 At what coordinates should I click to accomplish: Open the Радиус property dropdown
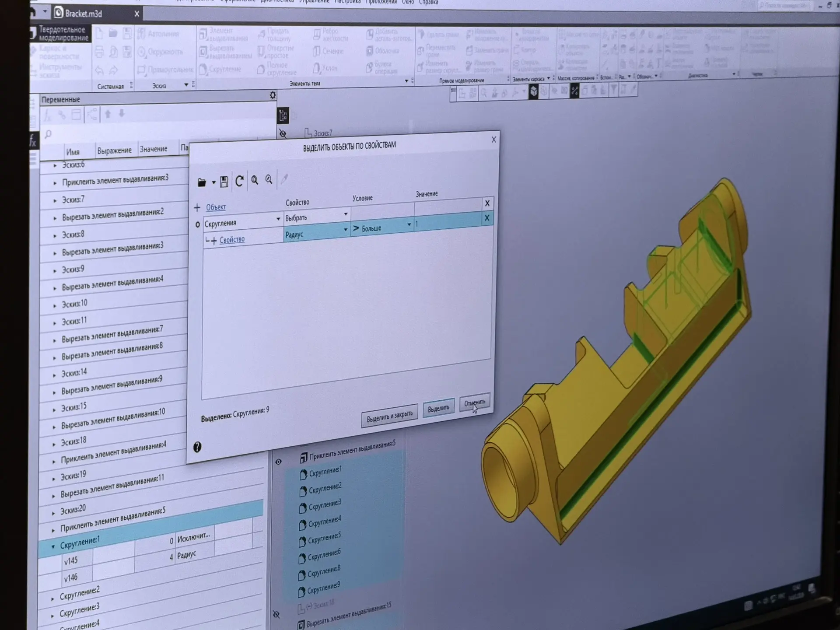coord(345,229)
